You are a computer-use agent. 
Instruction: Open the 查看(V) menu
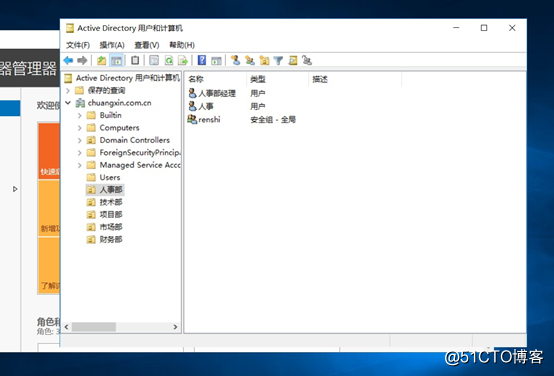(147, 45)
